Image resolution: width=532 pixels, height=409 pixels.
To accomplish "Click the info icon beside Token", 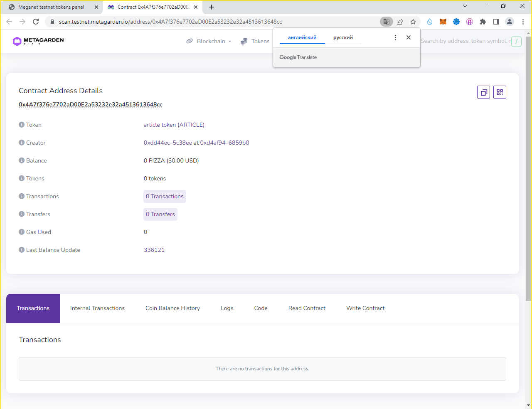I will coord(22,125).
